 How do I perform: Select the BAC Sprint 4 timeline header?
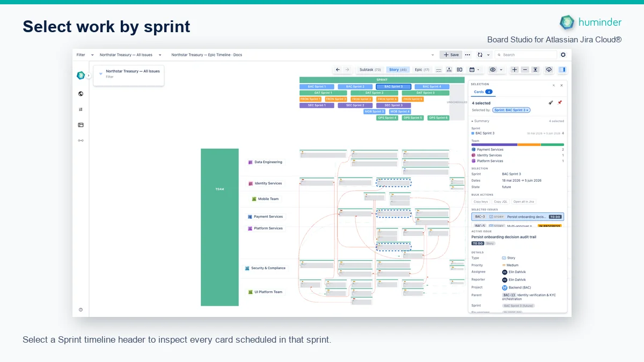(x=432, y=86)
